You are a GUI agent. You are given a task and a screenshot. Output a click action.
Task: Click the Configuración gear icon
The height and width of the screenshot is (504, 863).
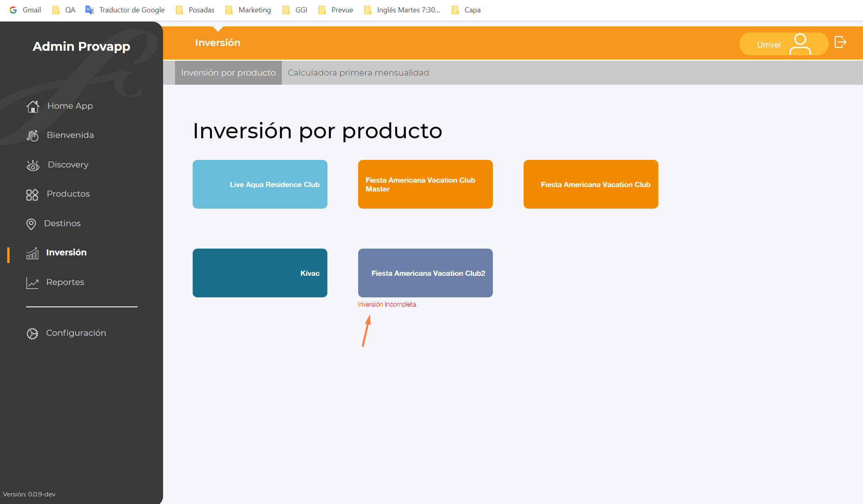(32, 333)
